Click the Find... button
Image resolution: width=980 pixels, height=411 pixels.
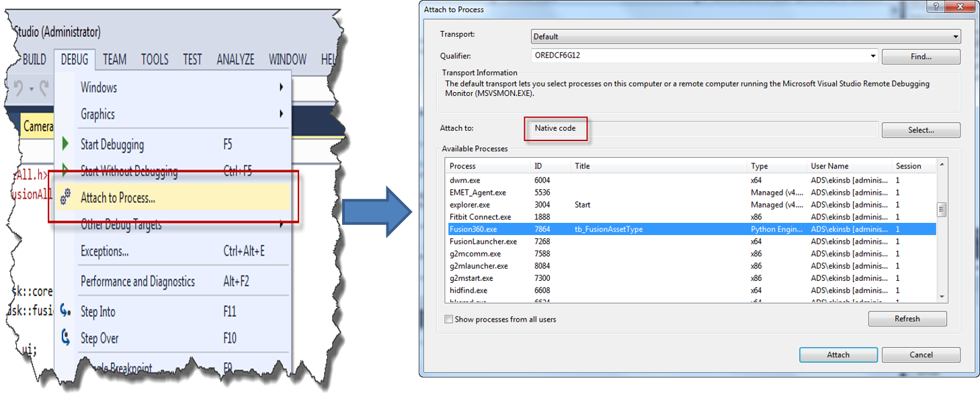pos(920,56)
